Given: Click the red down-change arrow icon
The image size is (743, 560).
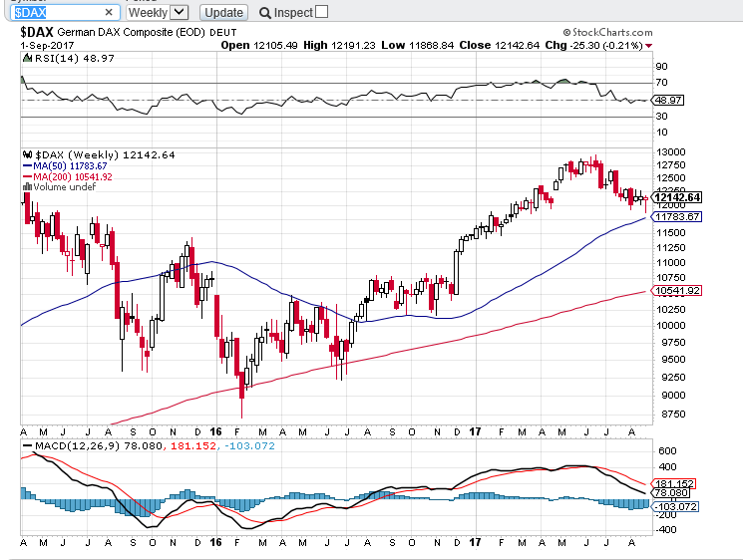Looking at the screenshot, I should click(648, 46).
